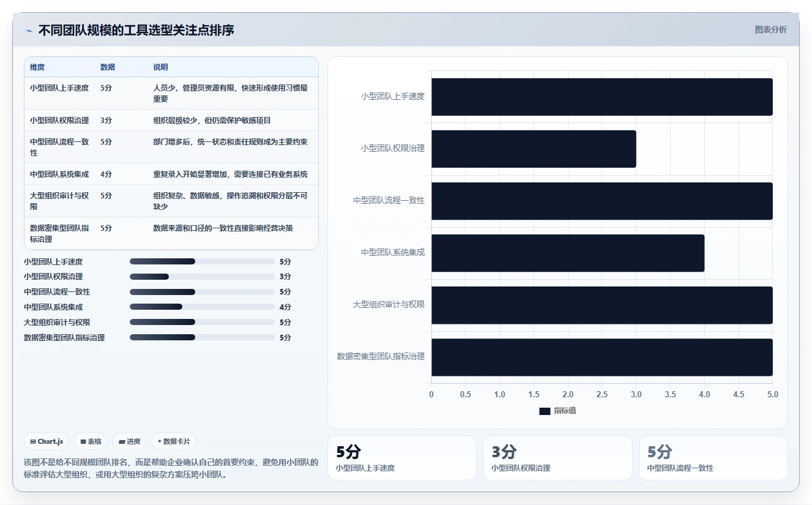Click the 3分 value in the table
The image size is (812, 505).
click(x=106, y=121)
